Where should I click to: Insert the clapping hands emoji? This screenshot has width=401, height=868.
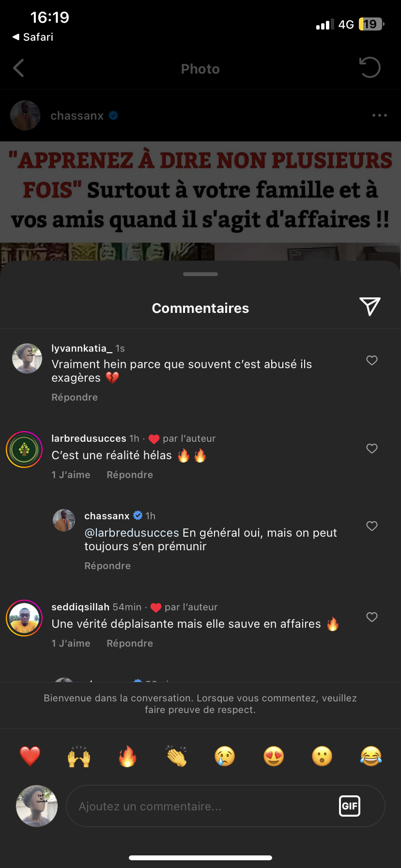click(x=176, y=756)
